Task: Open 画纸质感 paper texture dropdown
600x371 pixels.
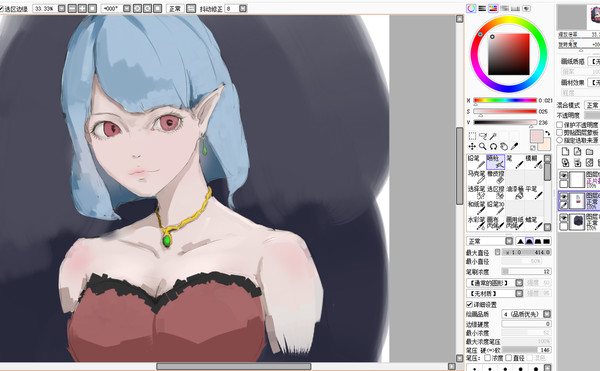Action: coord(594,61)
